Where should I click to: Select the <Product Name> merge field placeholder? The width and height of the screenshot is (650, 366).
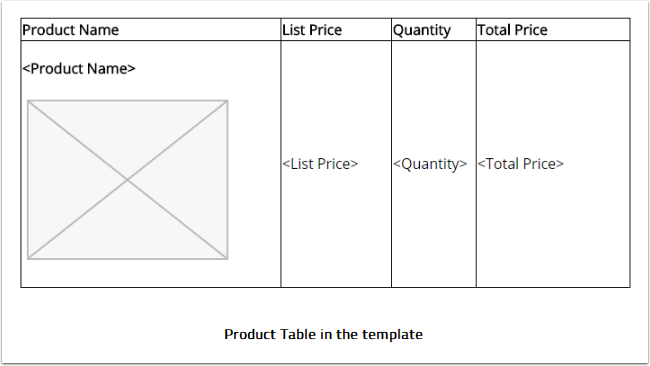point(79,68)
